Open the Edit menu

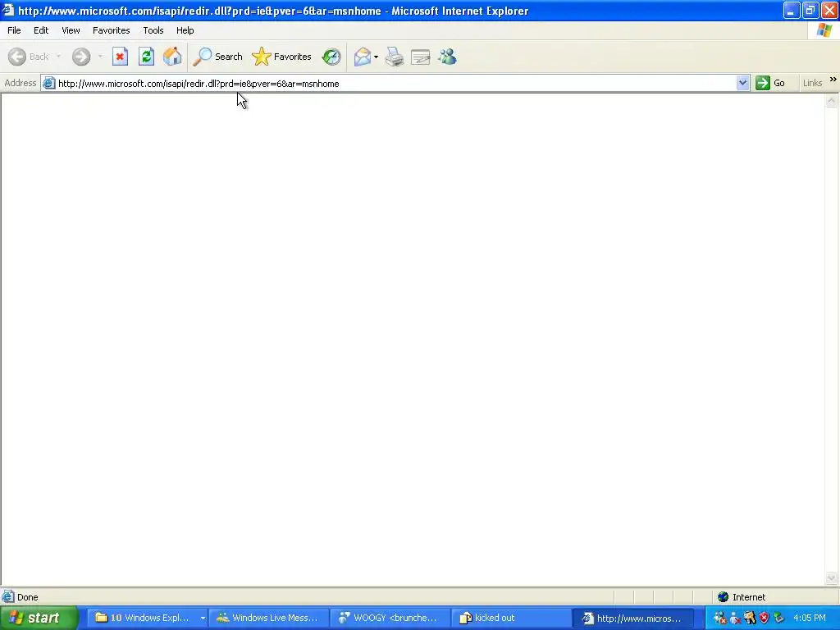coord(41,30)
